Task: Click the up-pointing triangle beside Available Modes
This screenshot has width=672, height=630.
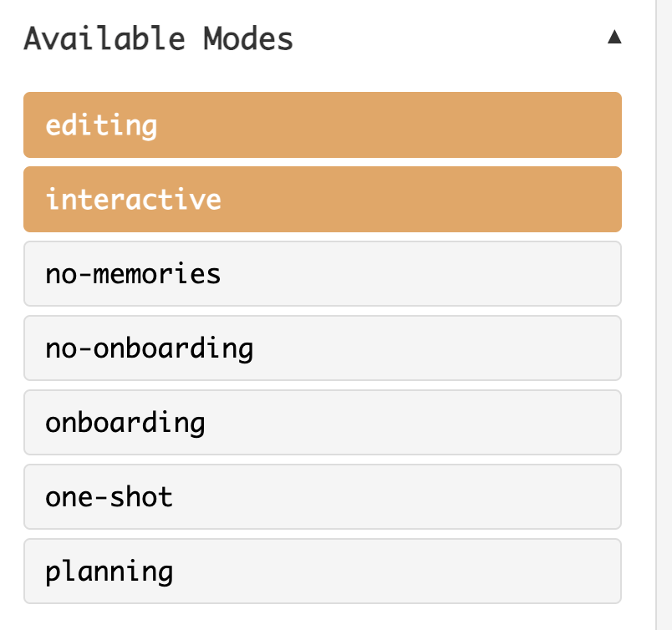Action: point(614,37)
